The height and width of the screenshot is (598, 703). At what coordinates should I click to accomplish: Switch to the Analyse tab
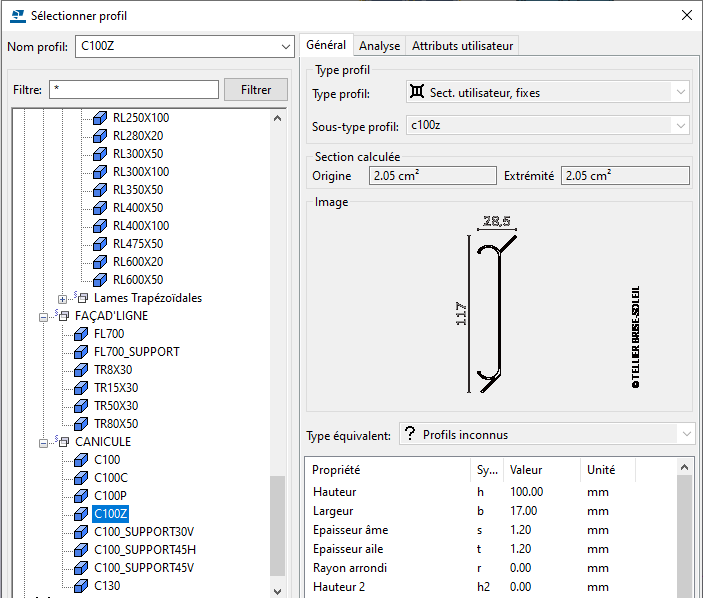[379, 46]
